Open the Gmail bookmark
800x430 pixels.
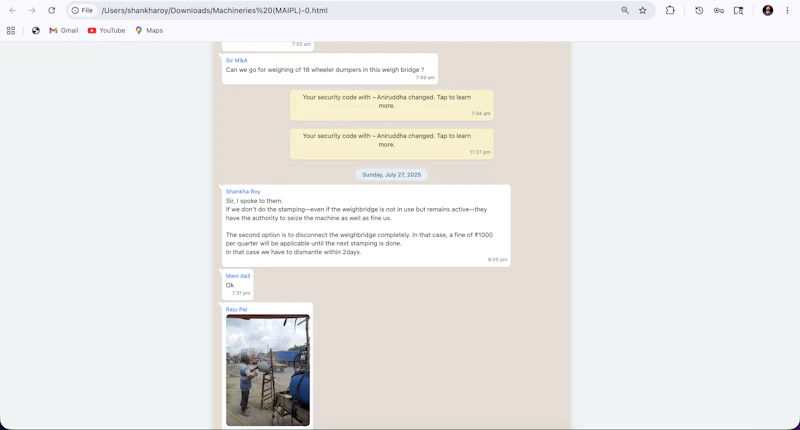(x=64, y=31)
